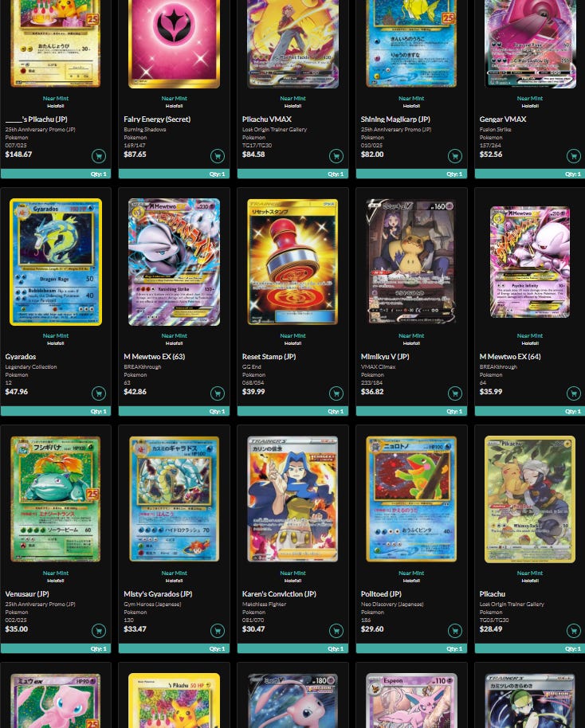
Task: Add Reset Stamp (JP) to cart
Action: point(336,393)
